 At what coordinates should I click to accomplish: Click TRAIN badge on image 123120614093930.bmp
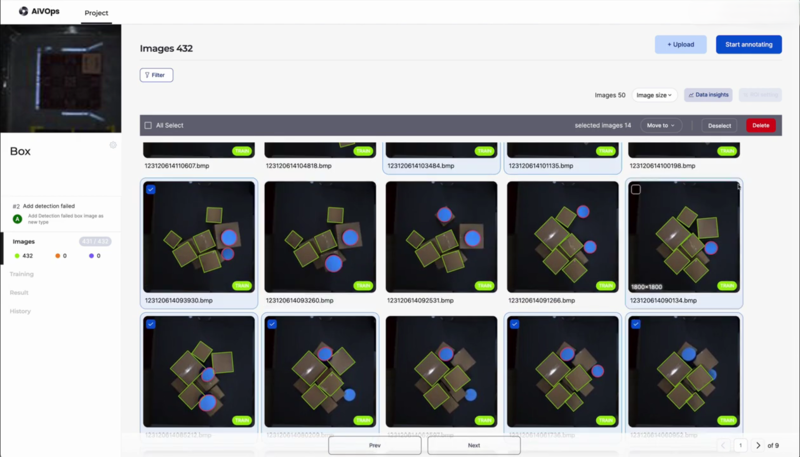(242, 285)
